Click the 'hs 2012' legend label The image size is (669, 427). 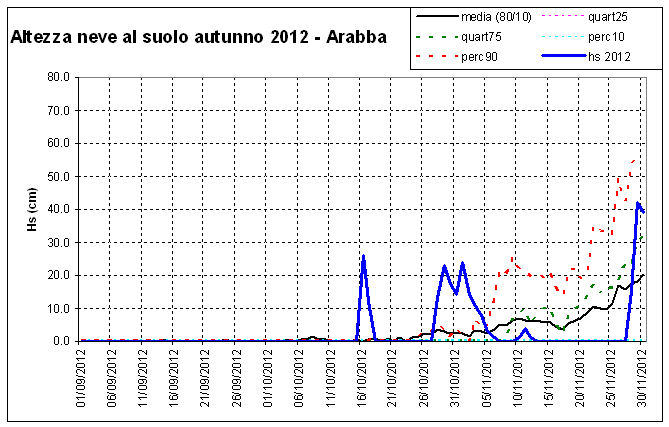(610, 57)
